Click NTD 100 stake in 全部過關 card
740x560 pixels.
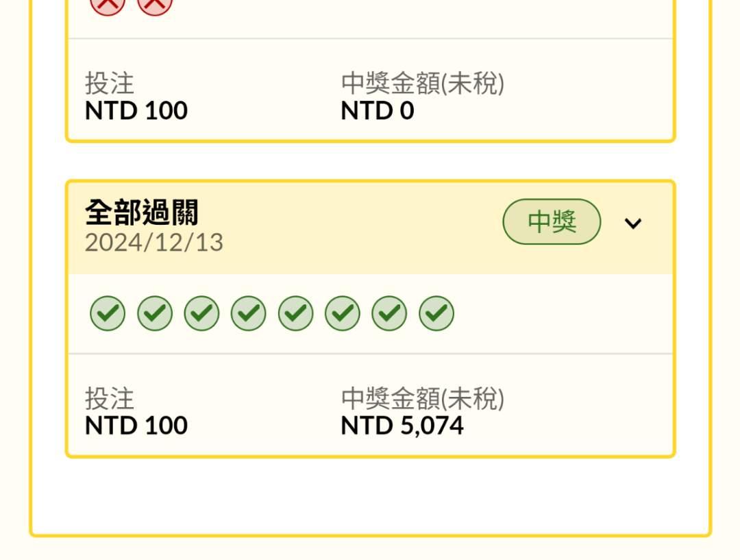136,426
